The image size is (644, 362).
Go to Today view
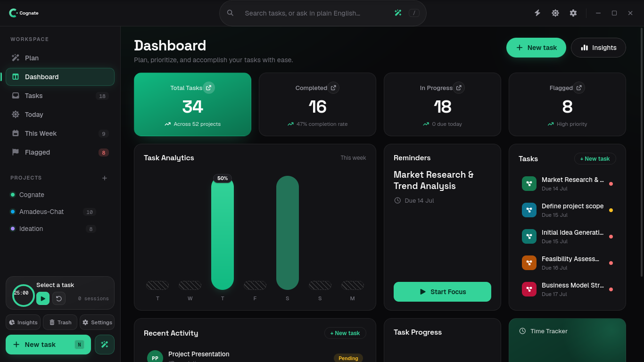[x=60, y=115]
